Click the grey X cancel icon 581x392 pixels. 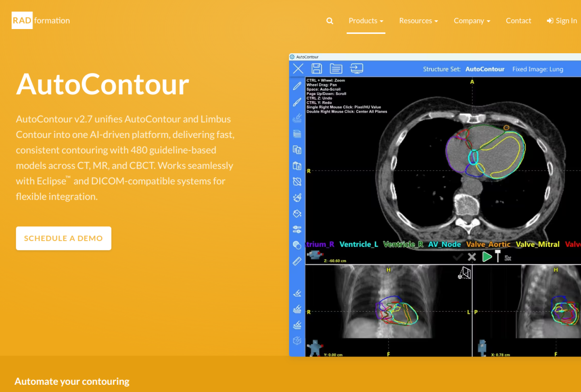click(472, 257)
